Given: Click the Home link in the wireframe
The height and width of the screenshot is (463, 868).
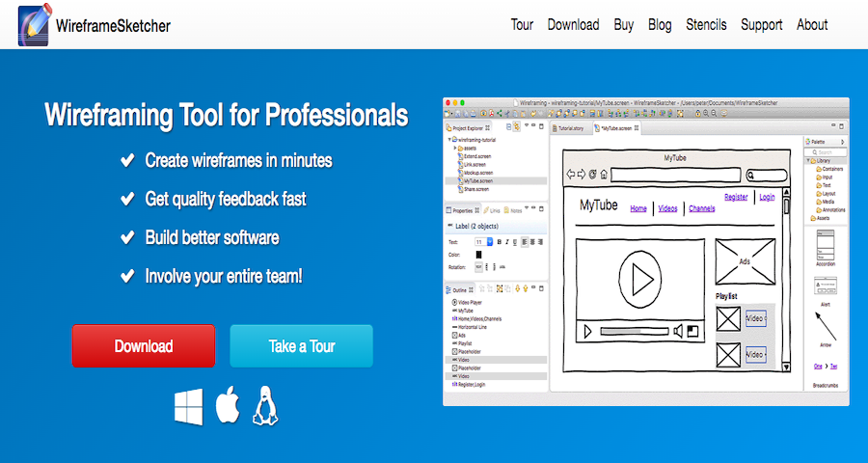Looking at the screenshot, I should click(638, 208).
